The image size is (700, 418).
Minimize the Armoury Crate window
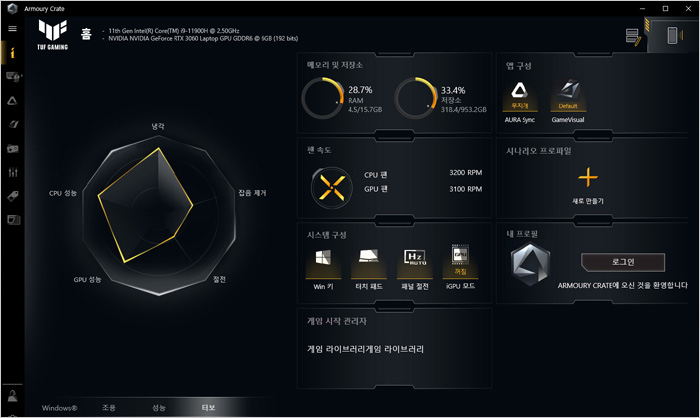pos(642,8)
